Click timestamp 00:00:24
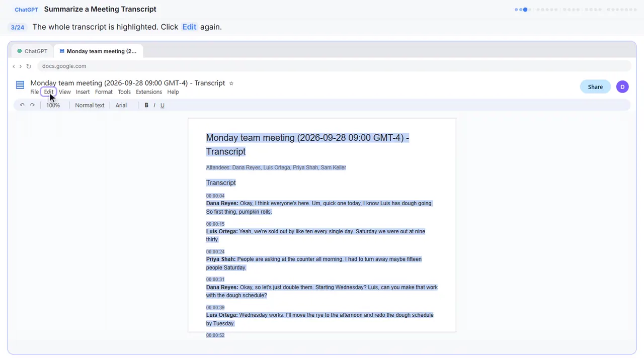This screenshot has height=362, width=644. click(x=215, y=252)
